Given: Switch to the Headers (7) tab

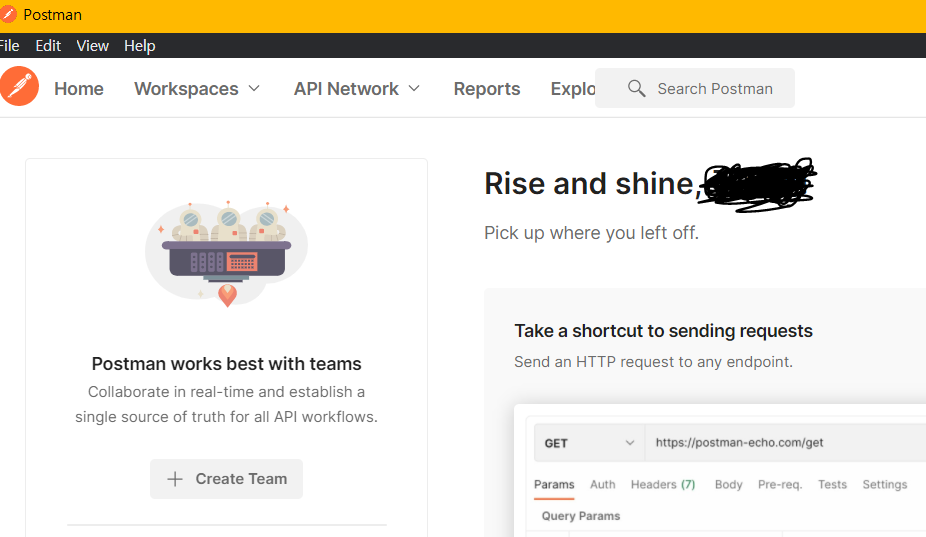Looking at the screenshot, I should [x=663, y=484].
